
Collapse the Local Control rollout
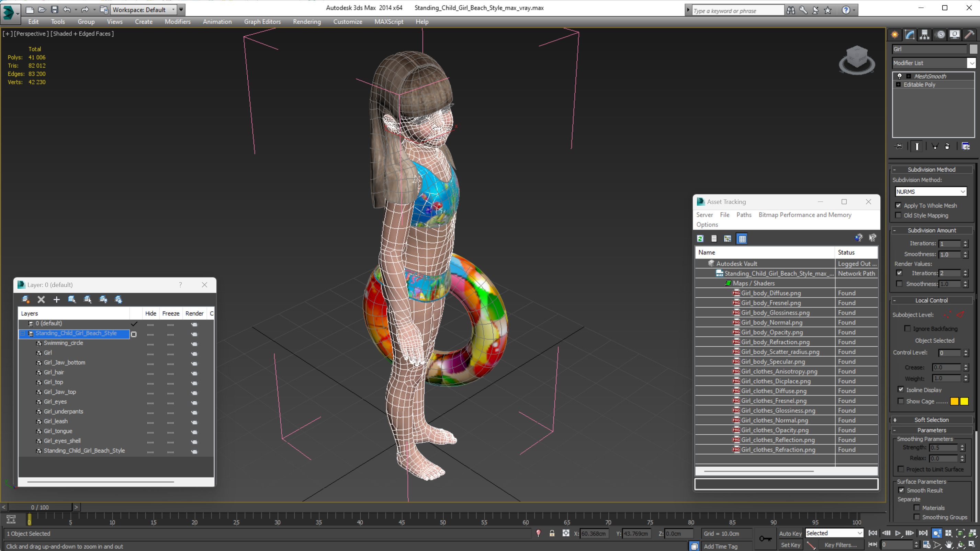[x=931, y=300]
